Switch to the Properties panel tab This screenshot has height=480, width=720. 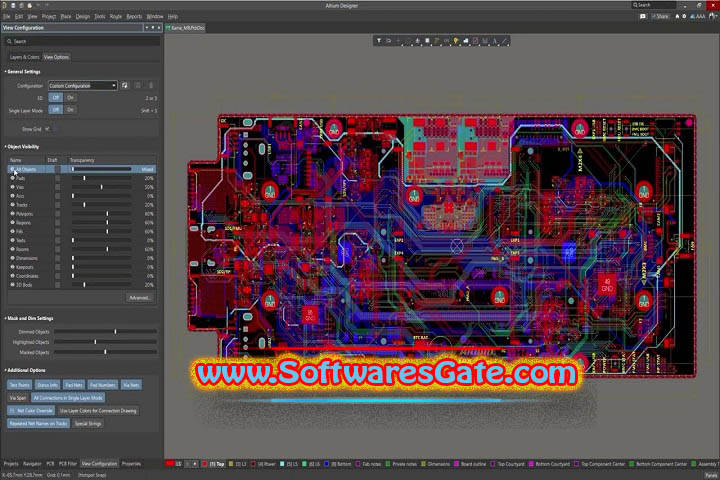click(131, 464)
